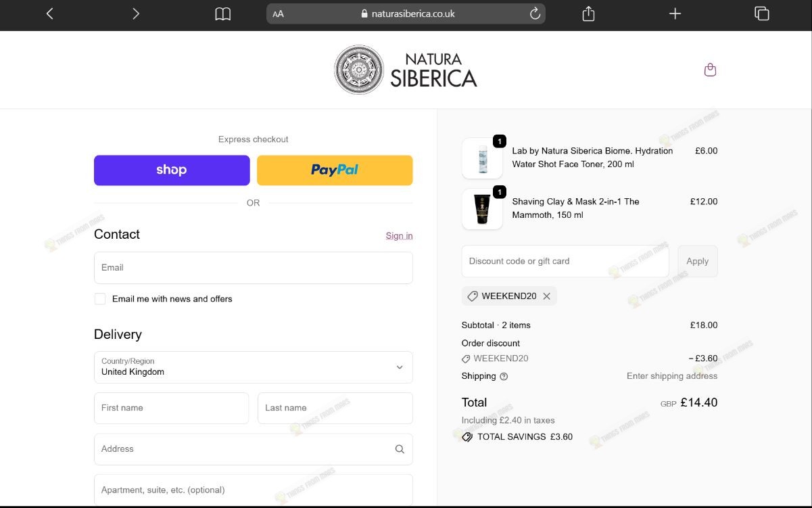Click the −£3.60 discount amount
The image size is (812, 508).
703,359
